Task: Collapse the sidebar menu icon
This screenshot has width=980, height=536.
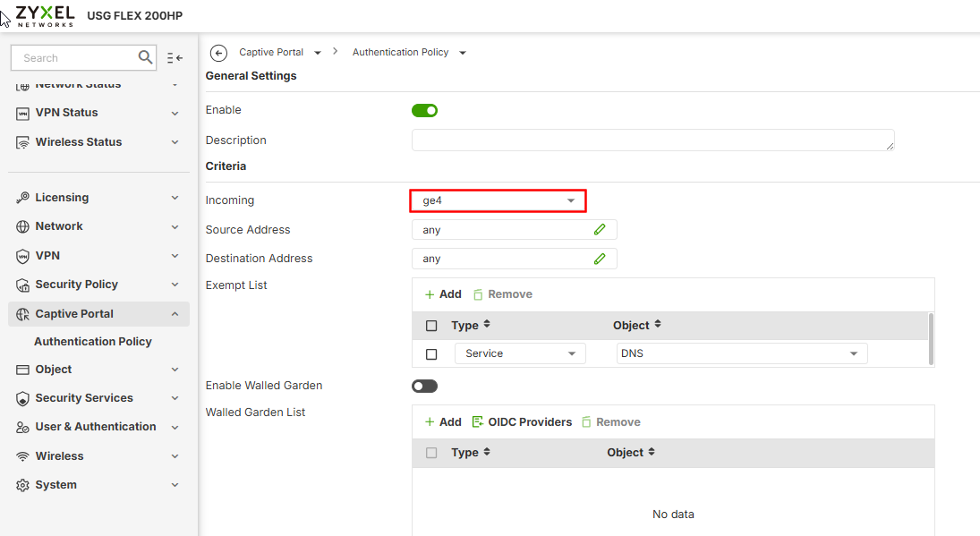Action: click(175, 58)
